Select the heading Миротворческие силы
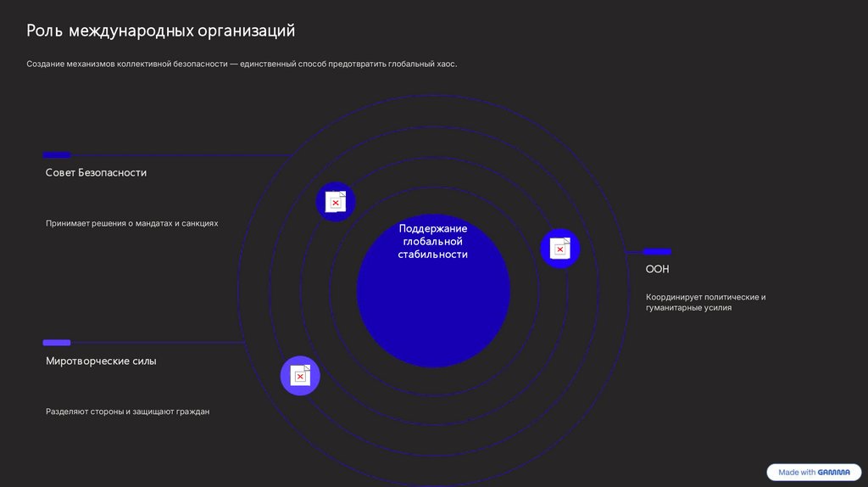868x487 pixels. pyautogui.click(x=101, y=361)
